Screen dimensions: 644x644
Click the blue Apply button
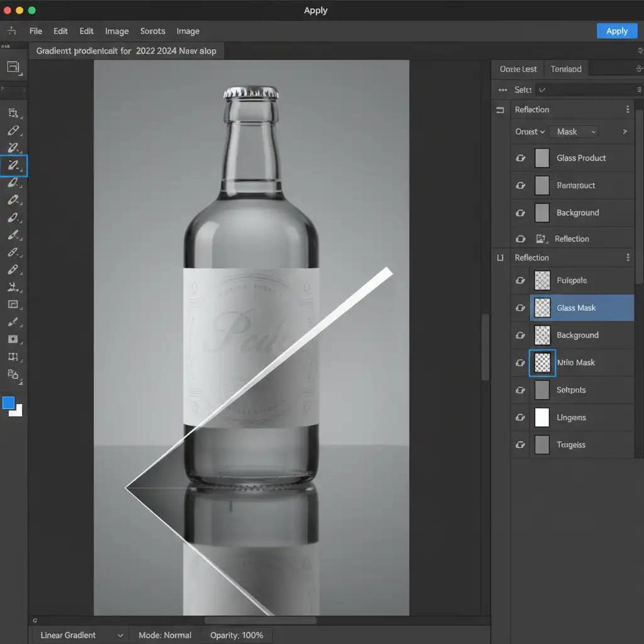616,31
